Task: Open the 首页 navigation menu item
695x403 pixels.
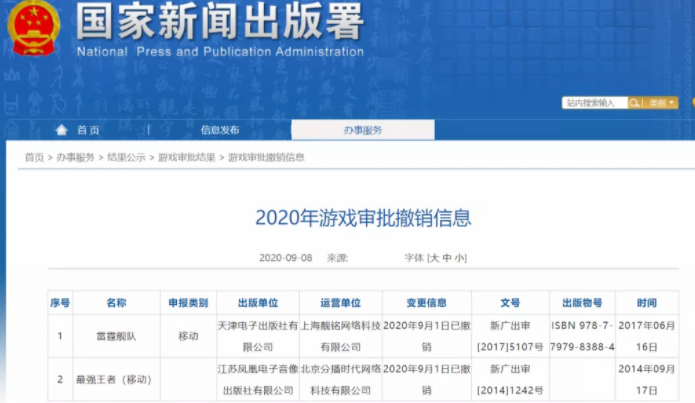Action: [x=88, y=130]
